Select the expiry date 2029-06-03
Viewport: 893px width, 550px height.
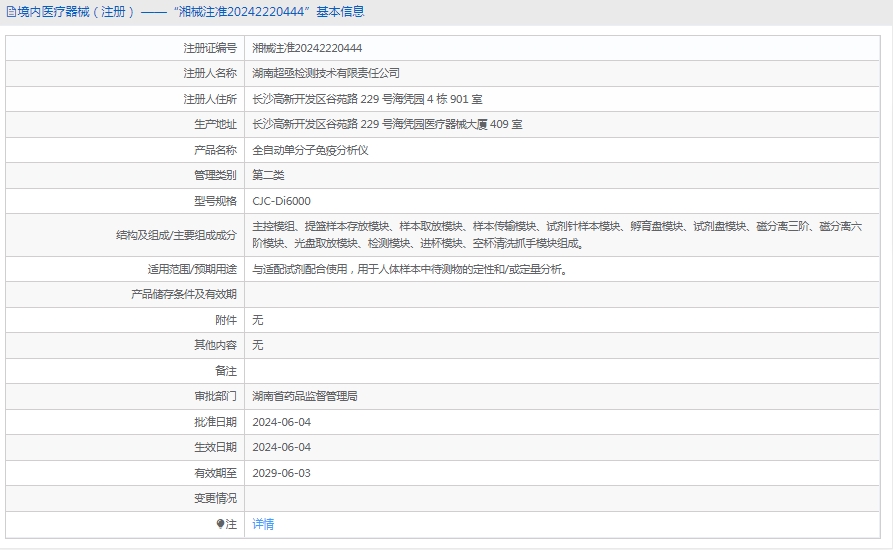coord(281,473)
